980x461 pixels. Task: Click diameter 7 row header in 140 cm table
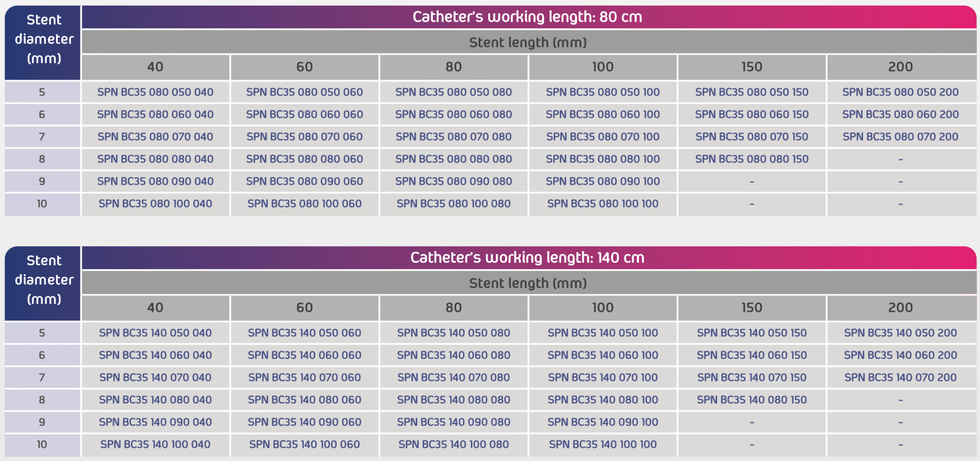42,377
